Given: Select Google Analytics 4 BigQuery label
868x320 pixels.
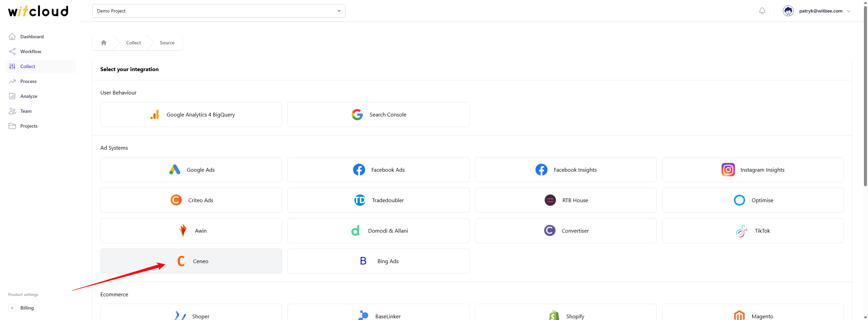Looking at the screenshot, I should pos(201,114).
